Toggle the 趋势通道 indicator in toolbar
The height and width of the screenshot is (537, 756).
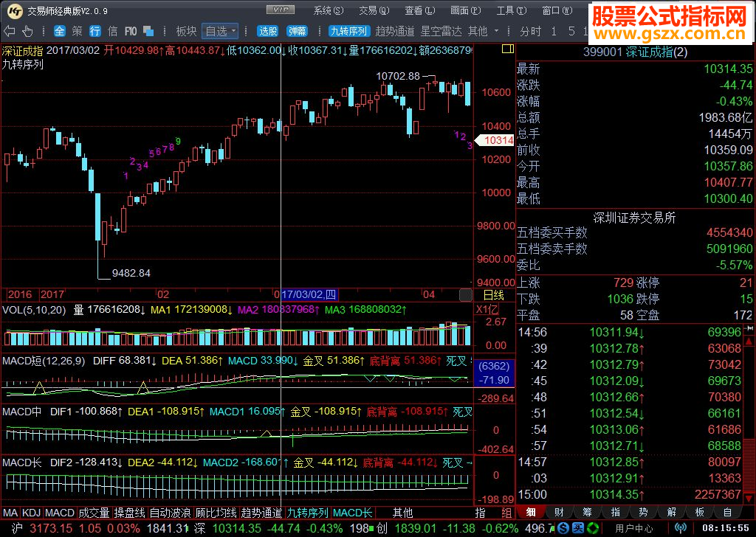click(x=395, y=31)
